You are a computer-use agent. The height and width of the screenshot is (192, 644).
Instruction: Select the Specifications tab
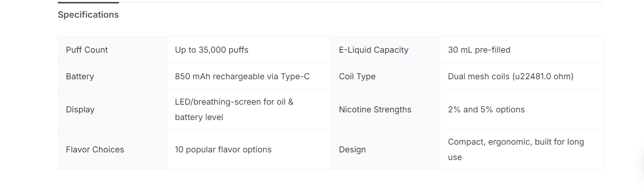[88, 15]
